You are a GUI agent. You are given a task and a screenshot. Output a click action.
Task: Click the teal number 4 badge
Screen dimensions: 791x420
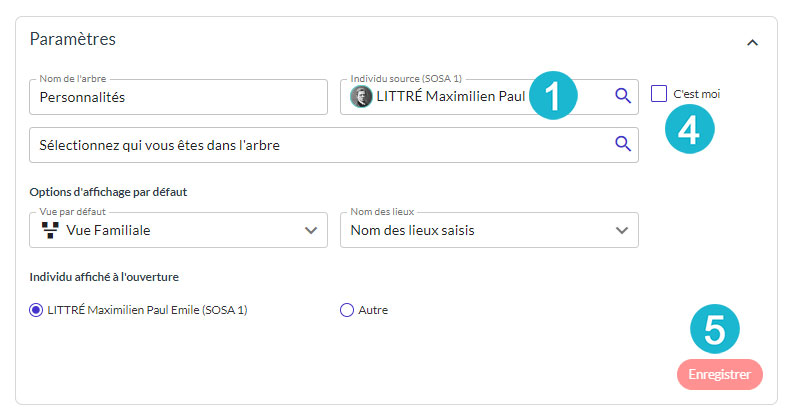[689, 128]
